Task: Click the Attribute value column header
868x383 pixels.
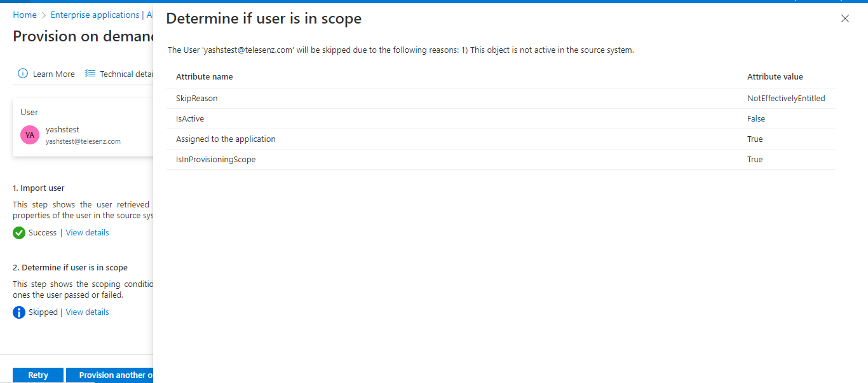Action: 775,76
